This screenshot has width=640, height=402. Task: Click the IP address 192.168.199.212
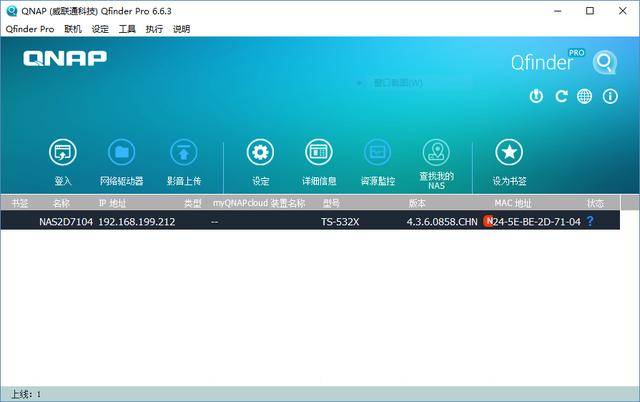click(x=137, y=222)
